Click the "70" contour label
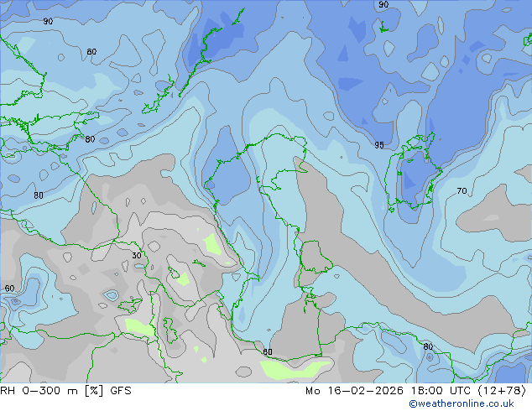Screen dimensions: 532x411 (x=462, y=191)
